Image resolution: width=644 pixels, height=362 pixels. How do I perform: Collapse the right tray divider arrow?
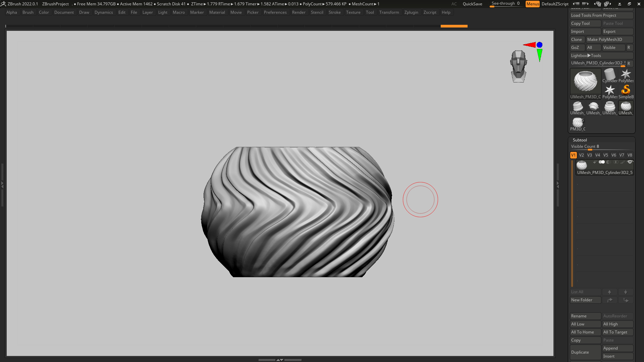point(557,184)
